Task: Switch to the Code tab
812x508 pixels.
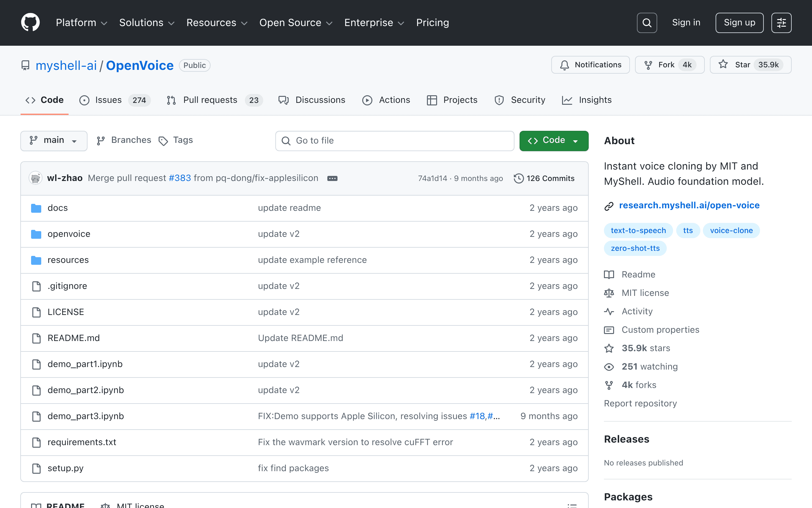Action: pos(44,100)
